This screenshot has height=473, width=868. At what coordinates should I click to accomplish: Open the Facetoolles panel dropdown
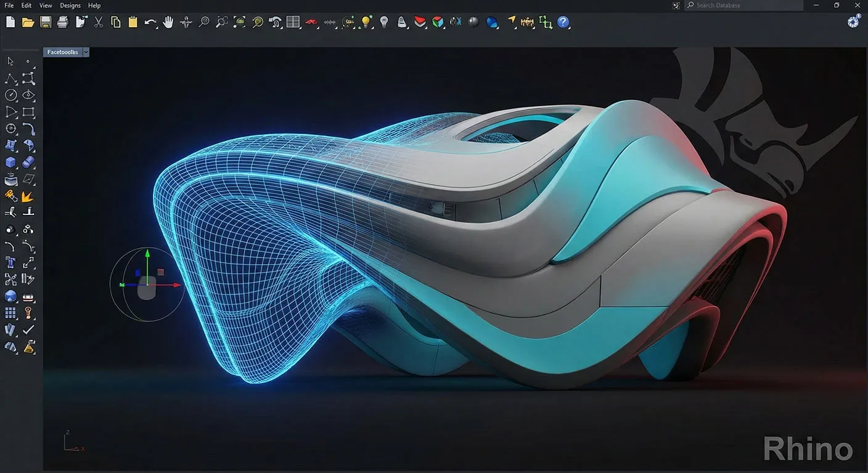(x=86, y=52)
